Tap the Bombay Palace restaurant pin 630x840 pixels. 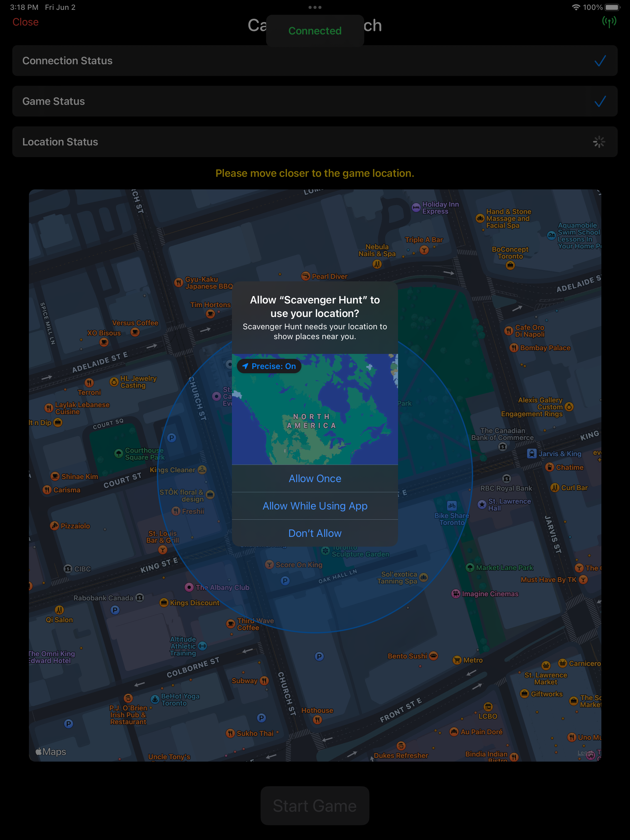click(514, 347)
